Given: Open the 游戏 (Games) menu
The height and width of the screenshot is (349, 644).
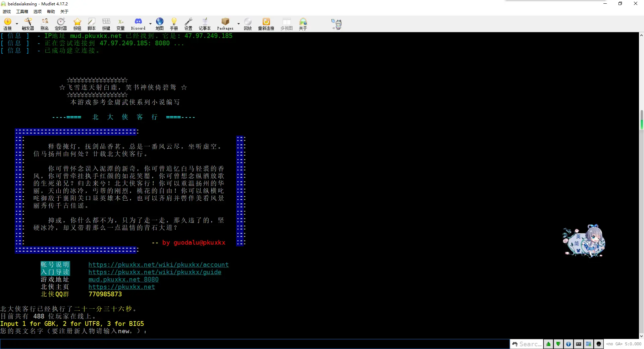Looking at the screenshot, I should 7,11.
